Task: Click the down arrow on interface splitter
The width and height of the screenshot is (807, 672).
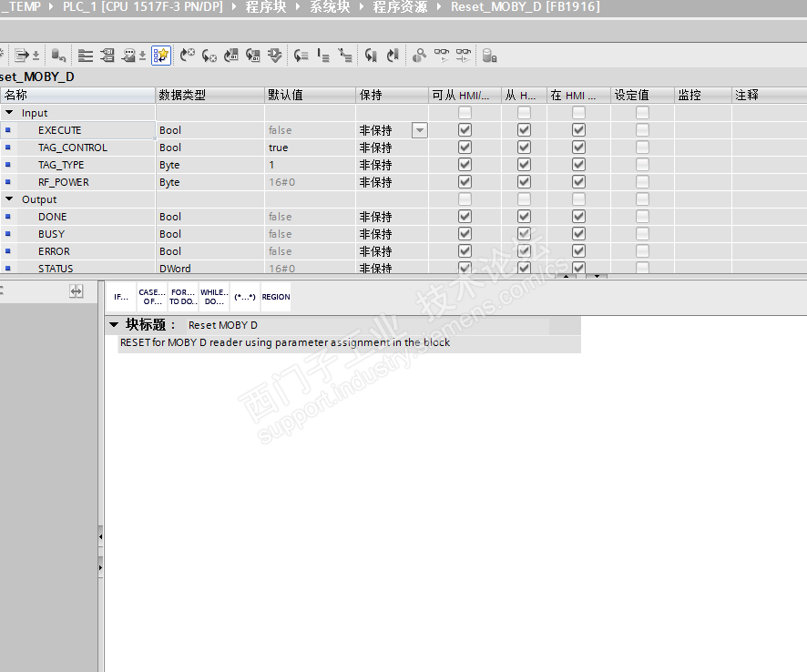Action: click(x=597, y=276)
